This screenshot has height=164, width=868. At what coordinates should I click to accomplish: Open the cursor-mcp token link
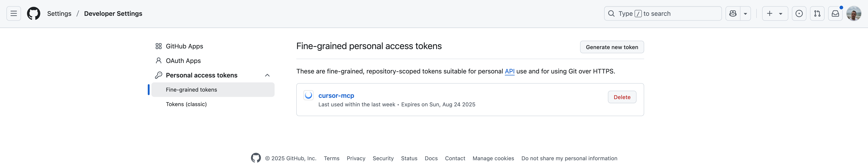click(336, 95)
